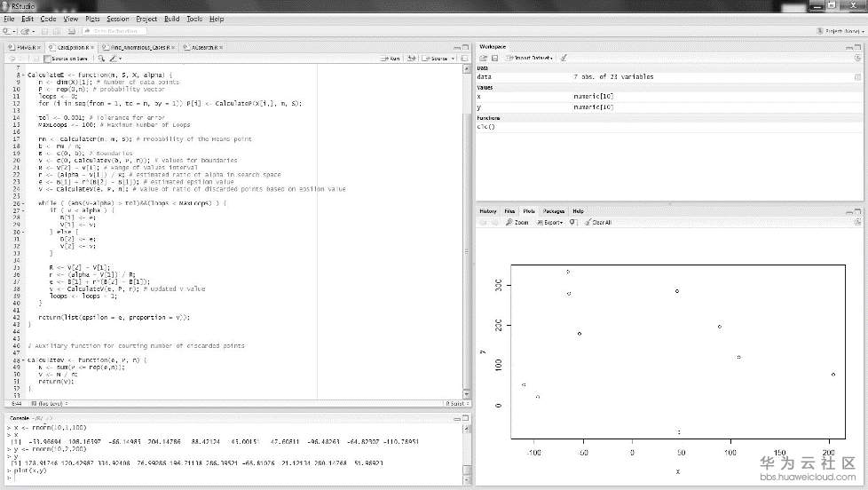The image size is (868, 490).
Task: Maximize the Workspace pane
Action: (857, 47)
